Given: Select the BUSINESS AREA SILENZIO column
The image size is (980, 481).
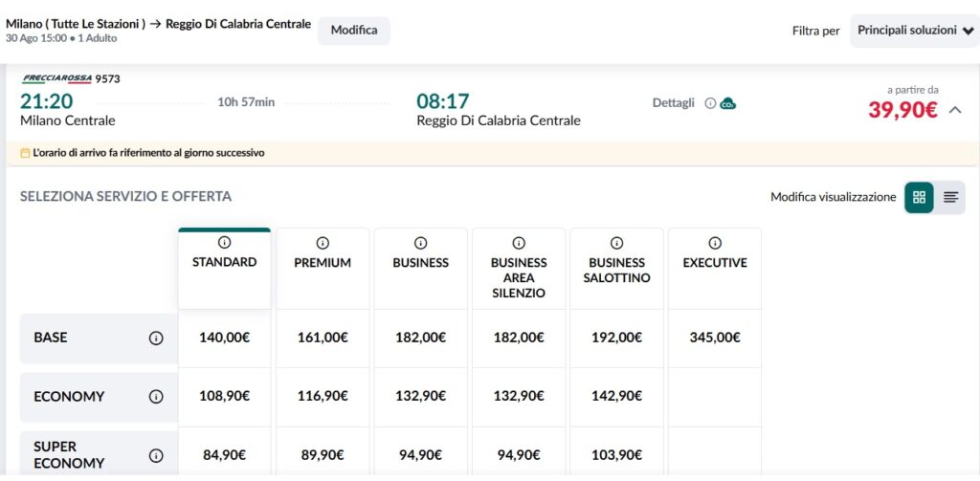Looking at the screenshot, I should tap(519, 269).
